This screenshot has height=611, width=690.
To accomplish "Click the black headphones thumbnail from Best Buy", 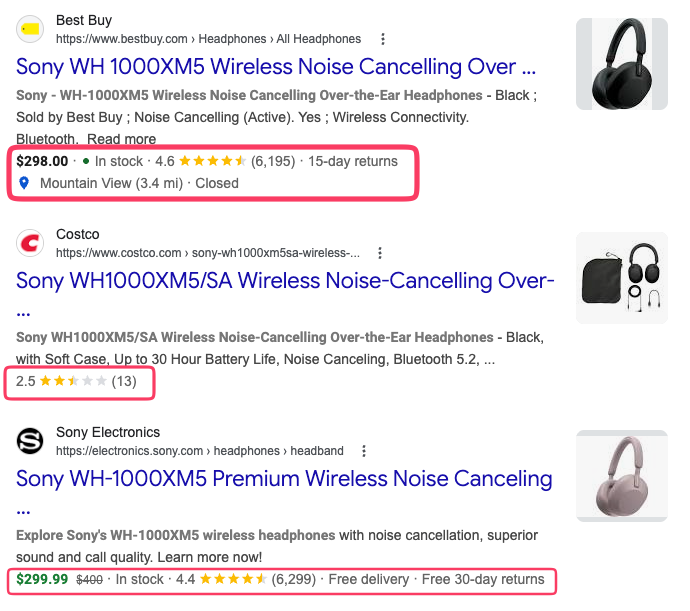I will [x=622, y=64].
